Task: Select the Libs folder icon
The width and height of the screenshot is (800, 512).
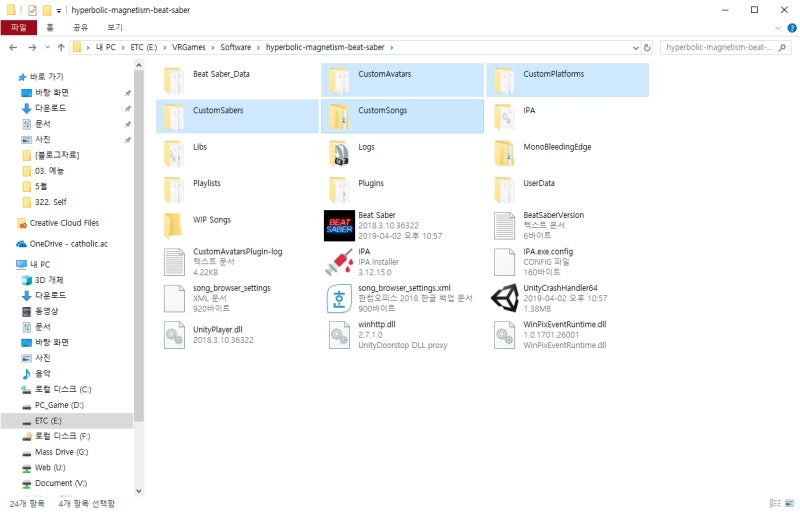Action: pyautogui.click(x=174, y=153)
